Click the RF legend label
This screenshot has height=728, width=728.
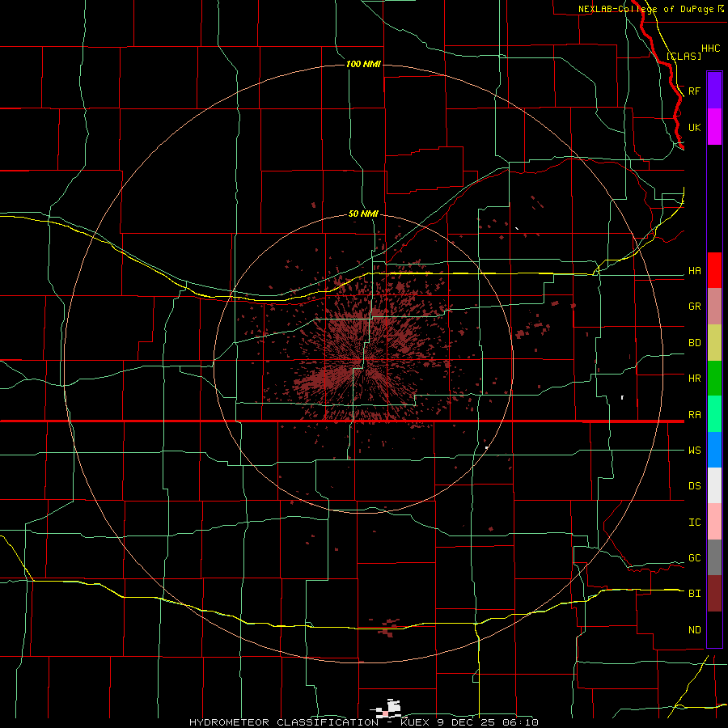click(695, 91)
